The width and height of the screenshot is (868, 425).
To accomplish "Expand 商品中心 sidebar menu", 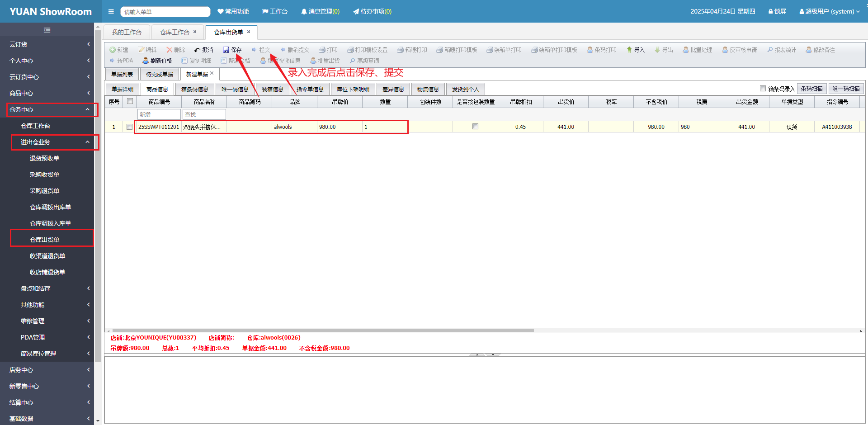I will pyautogui.click(x=47, y=93).
